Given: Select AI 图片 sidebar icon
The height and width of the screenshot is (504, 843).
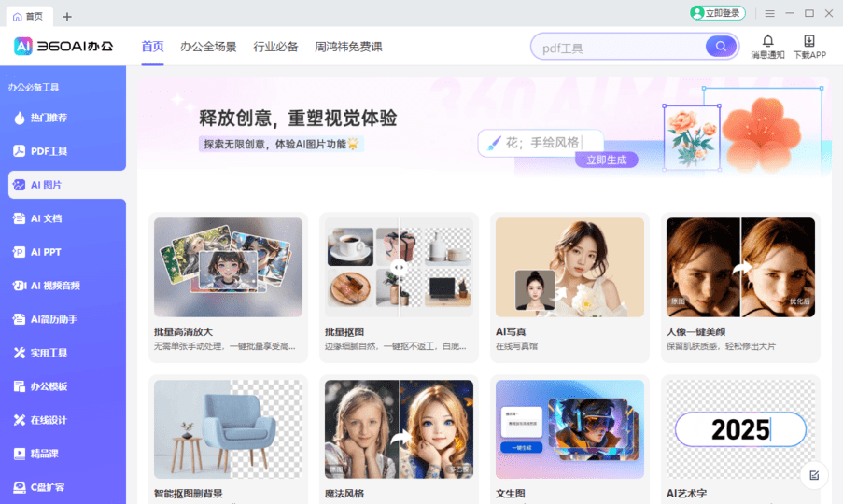Looking at the screenshot, I should (x=20, y=185).
